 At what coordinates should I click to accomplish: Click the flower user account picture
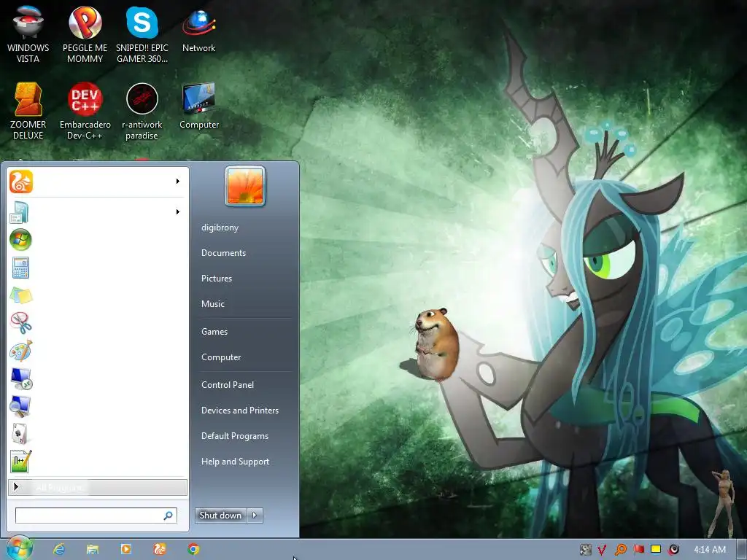245,186
